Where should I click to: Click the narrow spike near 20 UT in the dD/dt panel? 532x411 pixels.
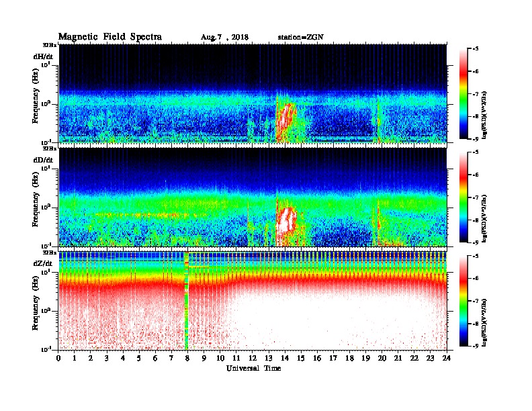[x=378, y=222]
